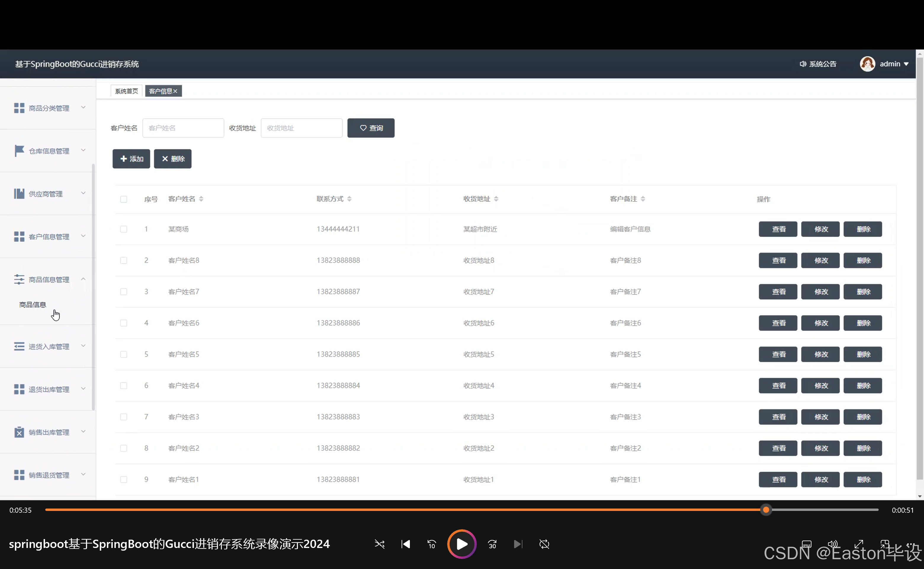The image size is (924, 569).
Task: Check the checkbox for row 客户姓名5
Action: click(123, 354)
